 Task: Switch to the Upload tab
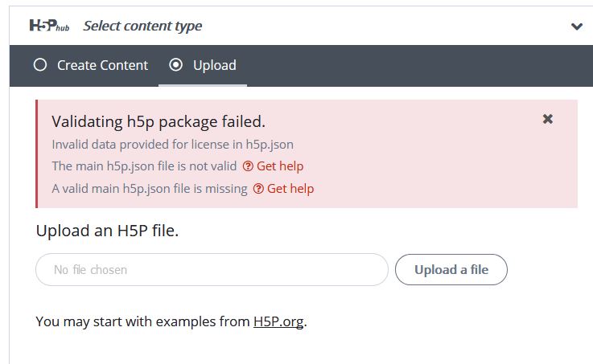point(203,65)
